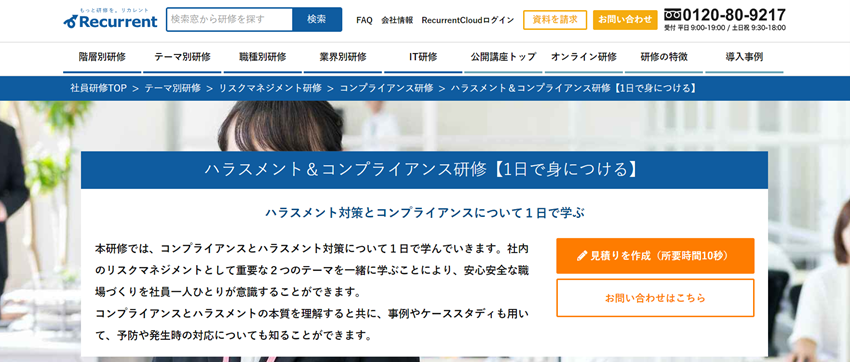Screen dimensions: 850x362
Task: Open the テーマ別研修 menu
Action: (182, 57)
